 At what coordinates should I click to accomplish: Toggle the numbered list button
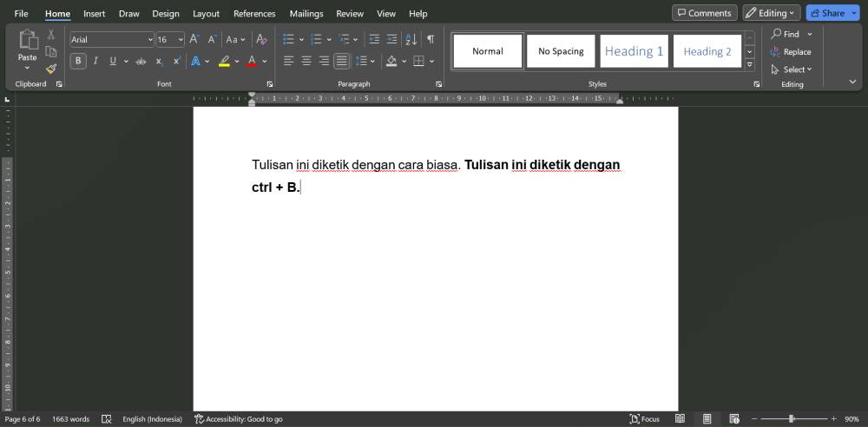click(317, 39)
